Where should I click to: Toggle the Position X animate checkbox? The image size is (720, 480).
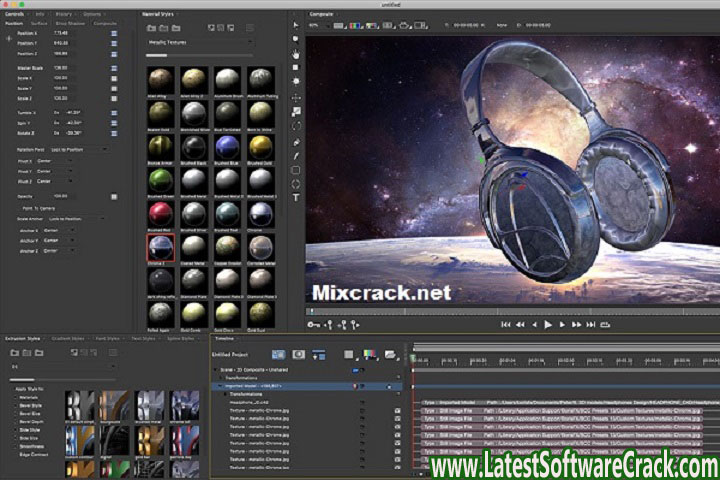tap(114, 34)
